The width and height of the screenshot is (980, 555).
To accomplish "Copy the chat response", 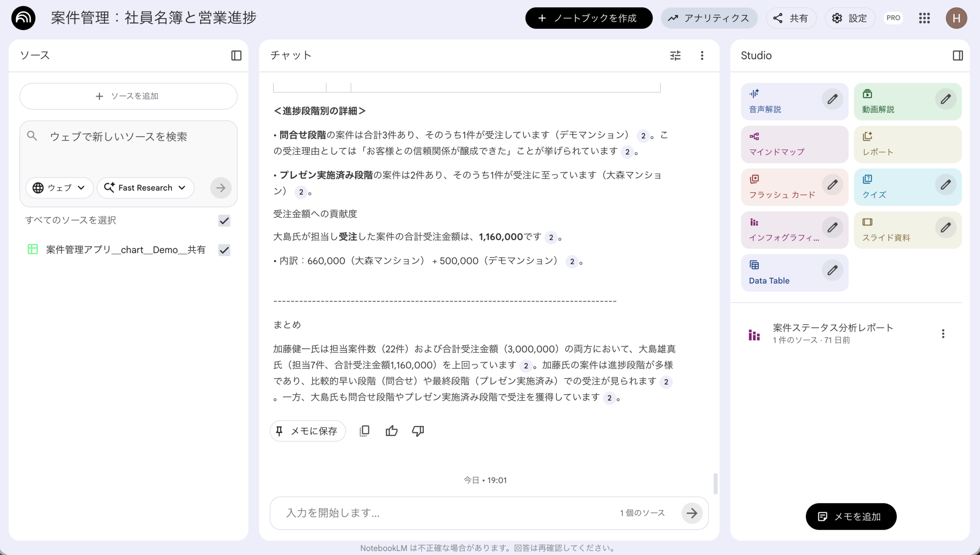I will click(364, 431).
